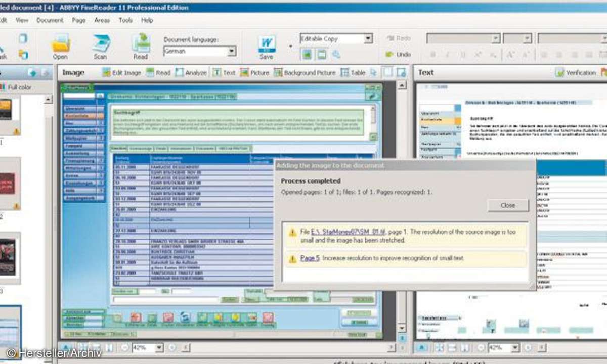Open the View menu
This screenshot has height=364, width=607.
(22, 20)
